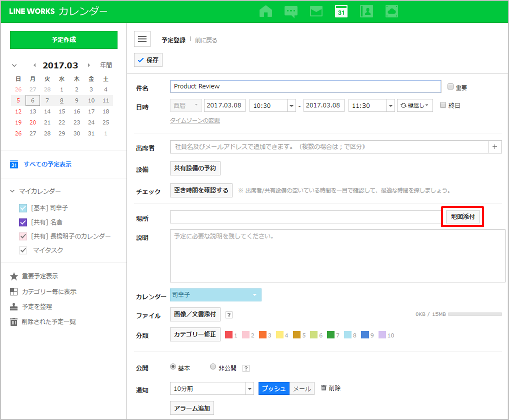Open the Drive cloud icon

[x=392, y=11]
